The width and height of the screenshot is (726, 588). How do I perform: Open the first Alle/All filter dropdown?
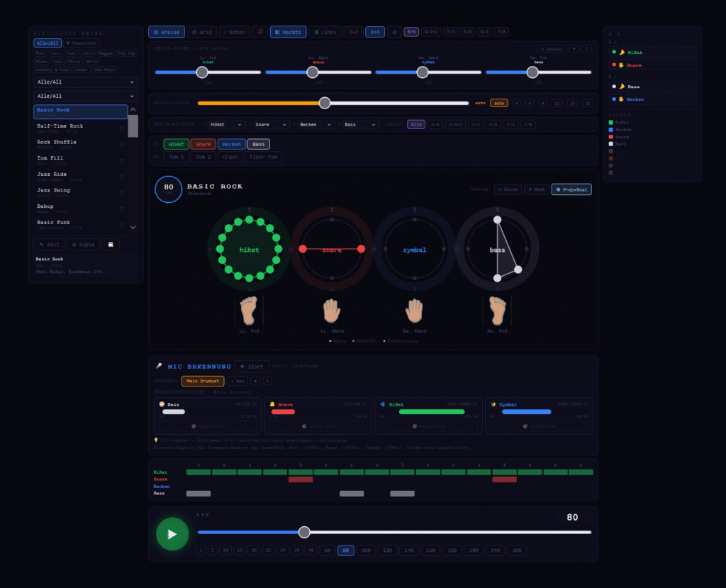[85, 82]
